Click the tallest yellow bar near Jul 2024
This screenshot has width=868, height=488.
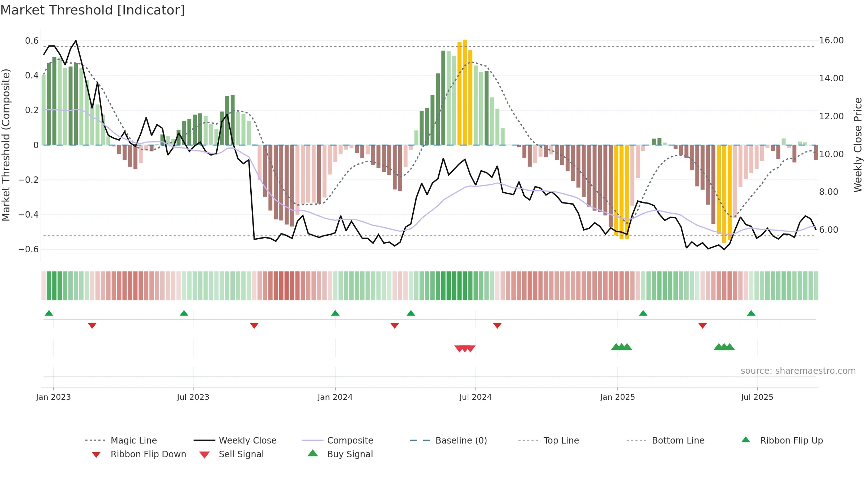click(465, 92)
